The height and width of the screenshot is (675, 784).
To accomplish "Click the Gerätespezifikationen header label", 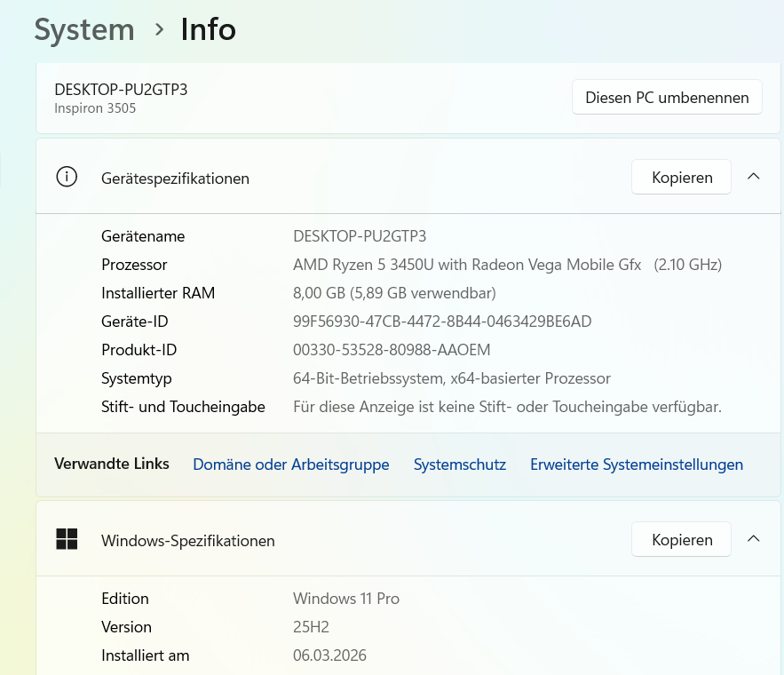I will point(175,179).
